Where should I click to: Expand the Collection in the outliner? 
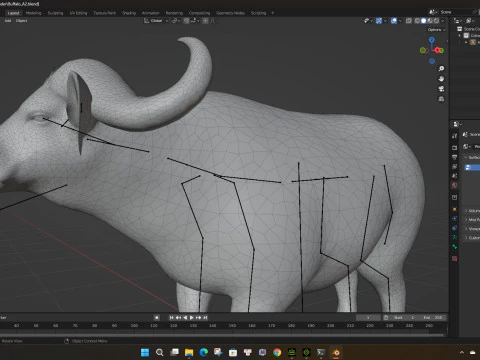(460, 36)
